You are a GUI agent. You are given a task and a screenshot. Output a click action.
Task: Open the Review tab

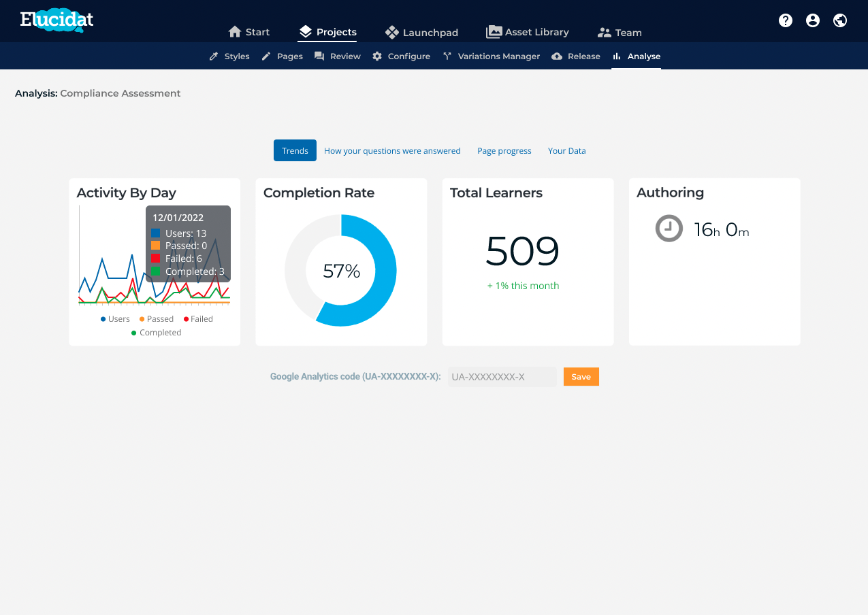(x=338, y=56)
